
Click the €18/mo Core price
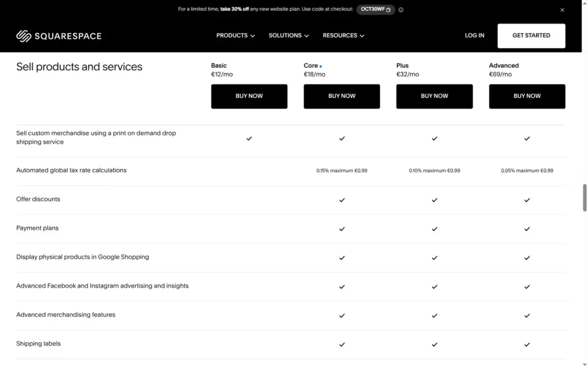(314, 74)
